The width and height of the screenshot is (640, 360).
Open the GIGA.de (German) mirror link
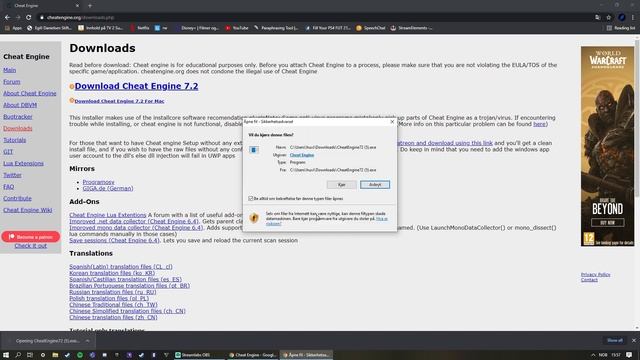[108, 189]
